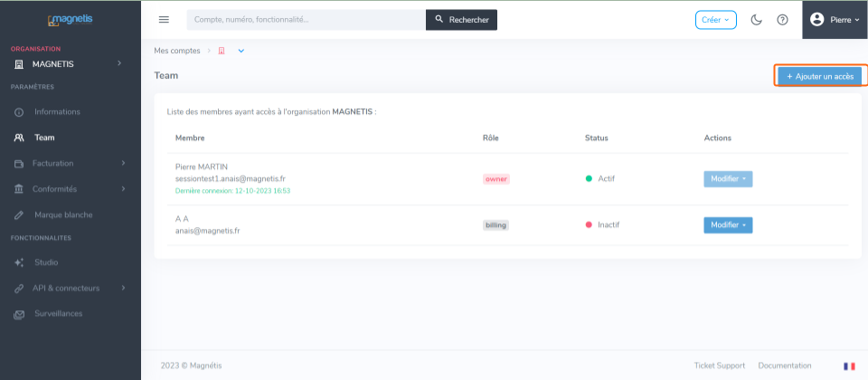Open the Documentation footer link
868x380 pixels.
point(785,366)
